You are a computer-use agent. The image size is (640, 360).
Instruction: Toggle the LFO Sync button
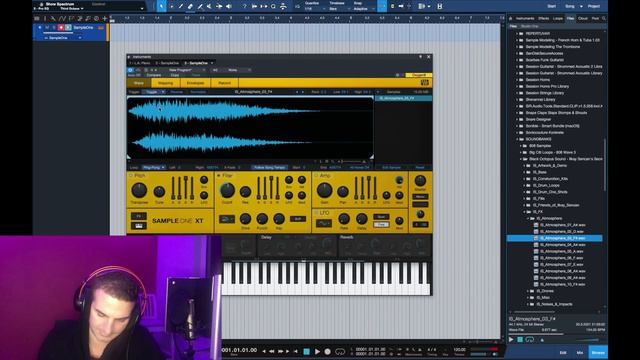381,217
